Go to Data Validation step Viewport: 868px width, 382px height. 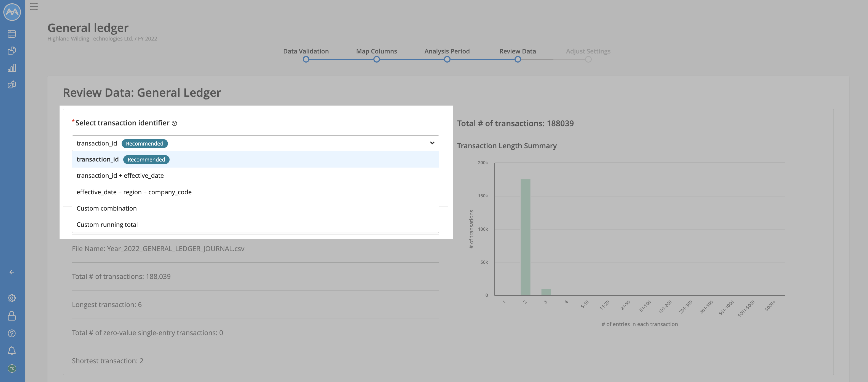coord(306,51)
